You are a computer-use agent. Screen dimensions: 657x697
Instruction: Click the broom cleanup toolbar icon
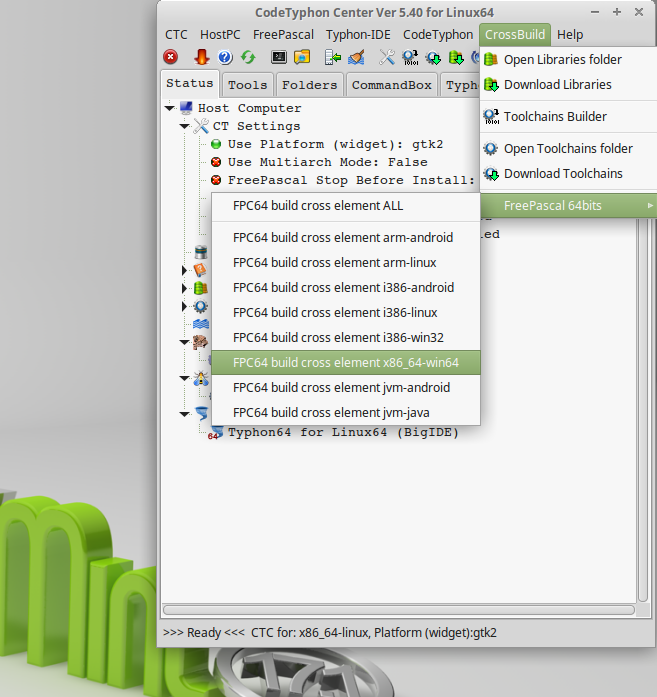click(356, 57)
